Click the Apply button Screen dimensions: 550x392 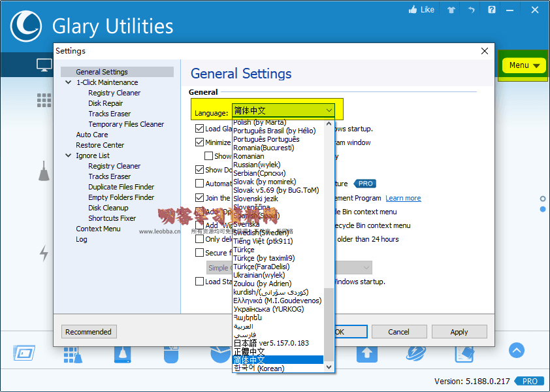click(x=459, y=332)
